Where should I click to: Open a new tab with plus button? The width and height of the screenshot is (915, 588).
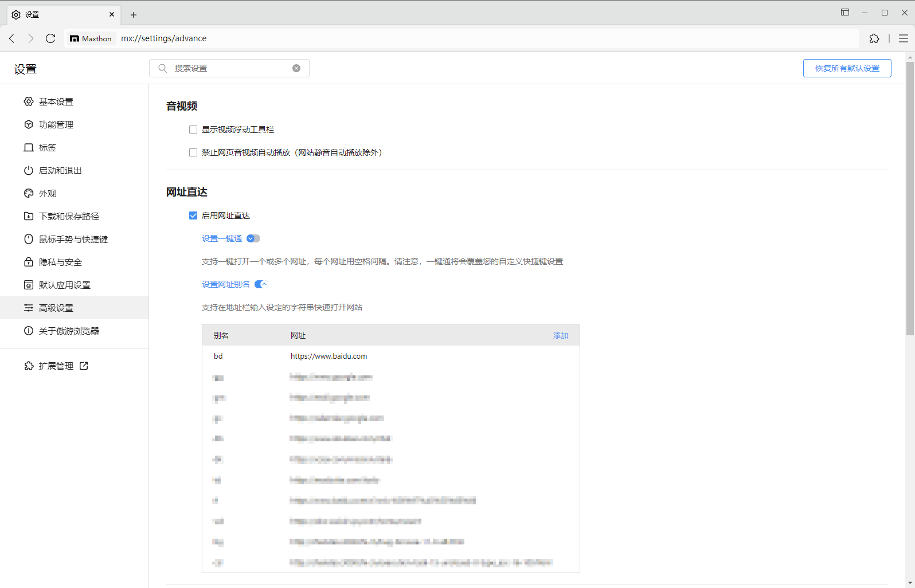(x=134, y=15)
